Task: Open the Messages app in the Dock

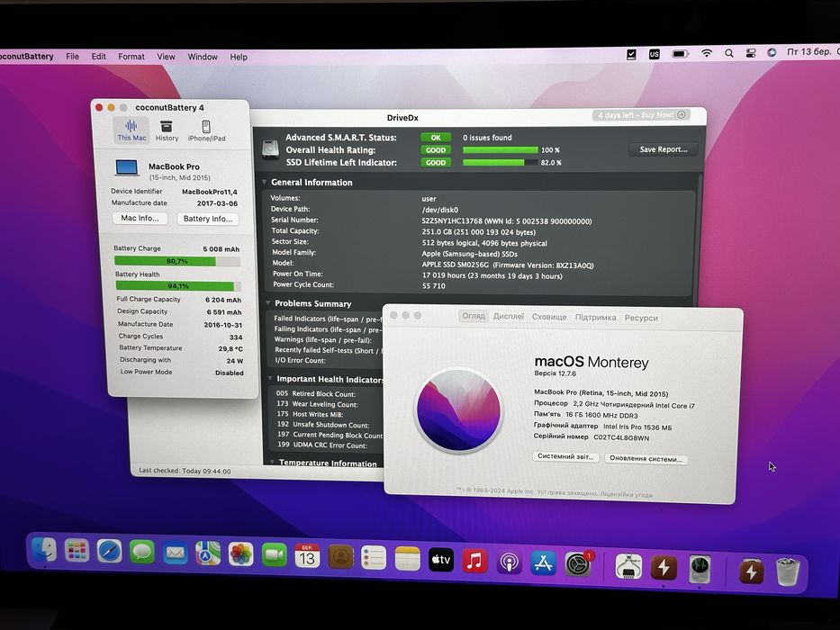Action: tap(142, 552)
